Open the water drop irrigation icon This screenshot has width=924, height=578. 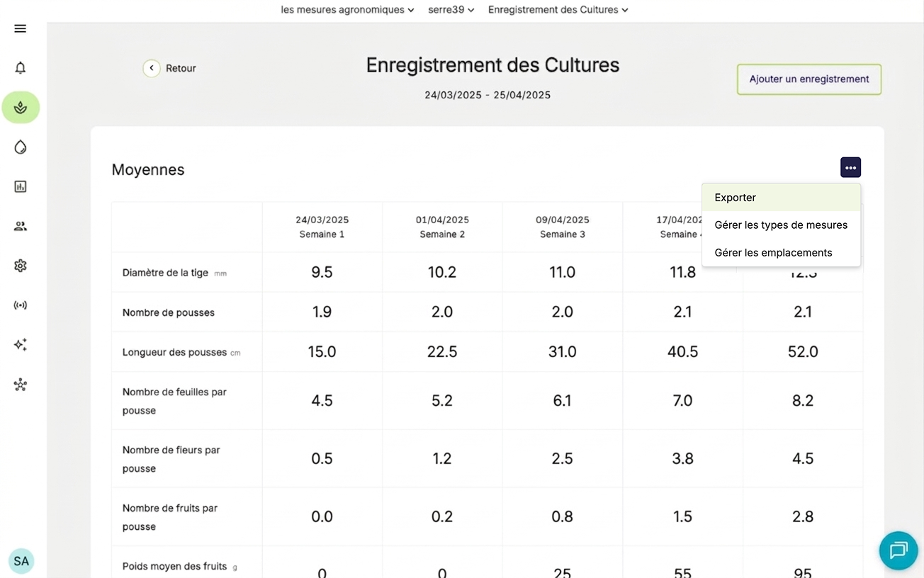[20, 147]
